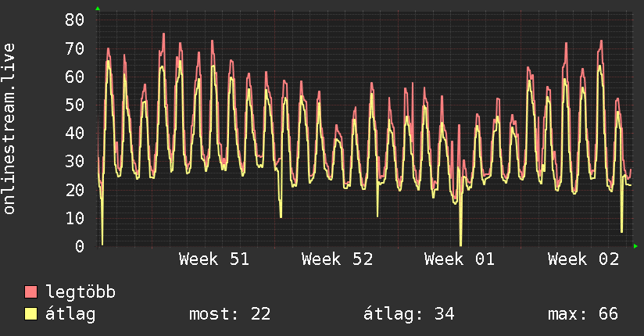Click the 40 y-axis tick label

(75, 133)
